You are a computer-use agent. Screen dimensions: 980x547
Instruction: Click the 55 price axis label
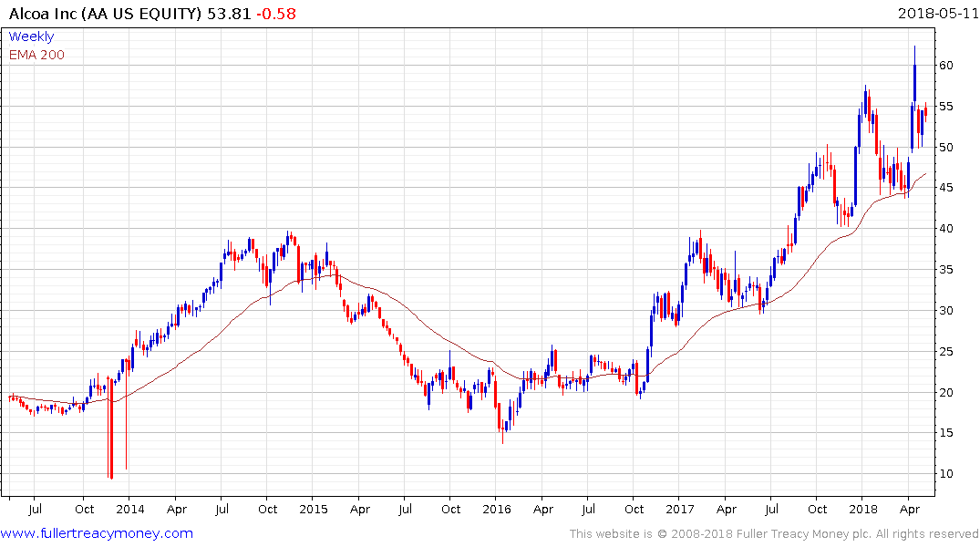coord(945,107)
